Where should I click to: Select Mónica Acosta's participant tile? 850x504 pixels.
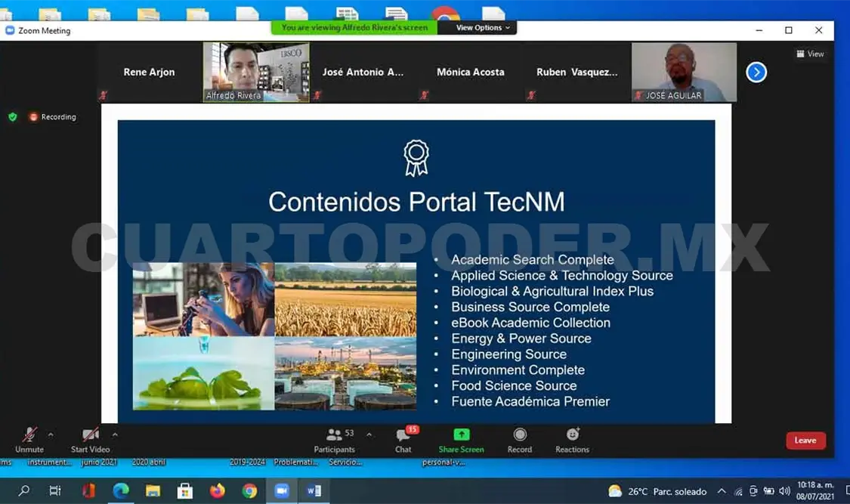[x=471, y=72]
